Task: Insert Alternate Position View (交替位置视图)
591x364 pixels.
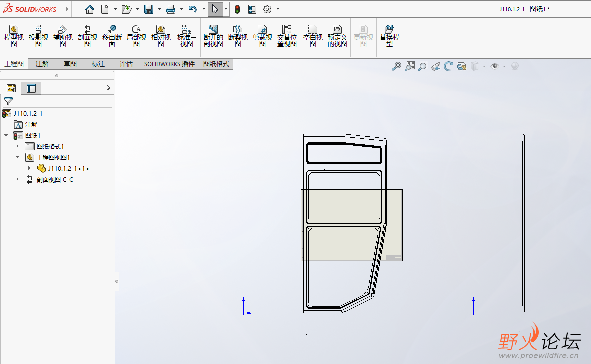Action: (287, 36)
